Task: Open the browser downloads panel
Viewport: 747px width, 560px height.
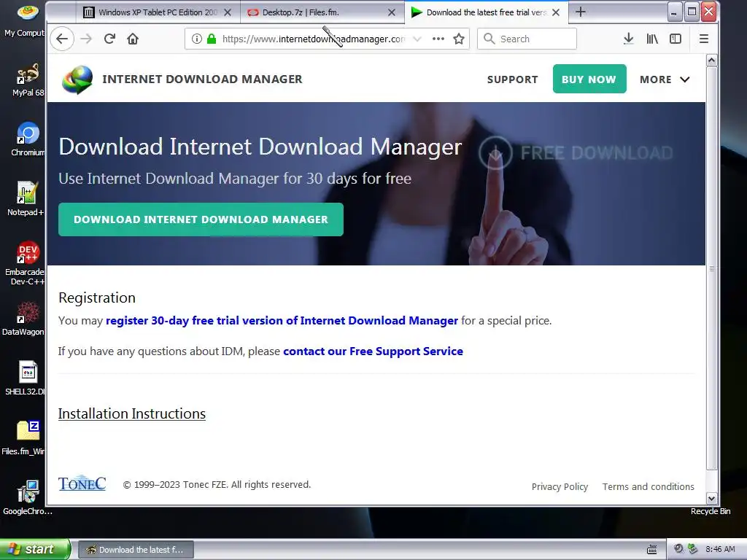Action: pyautogui.click(x=628, y=39)
